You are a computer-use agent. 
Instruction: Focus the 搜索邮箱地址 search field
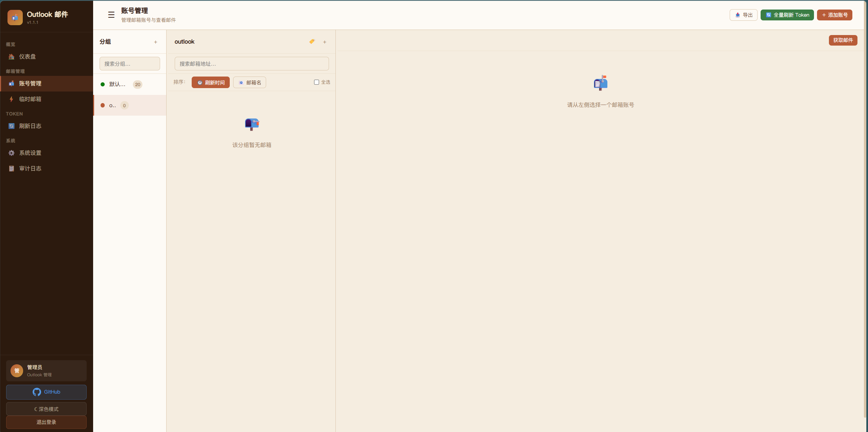point(251,64)
